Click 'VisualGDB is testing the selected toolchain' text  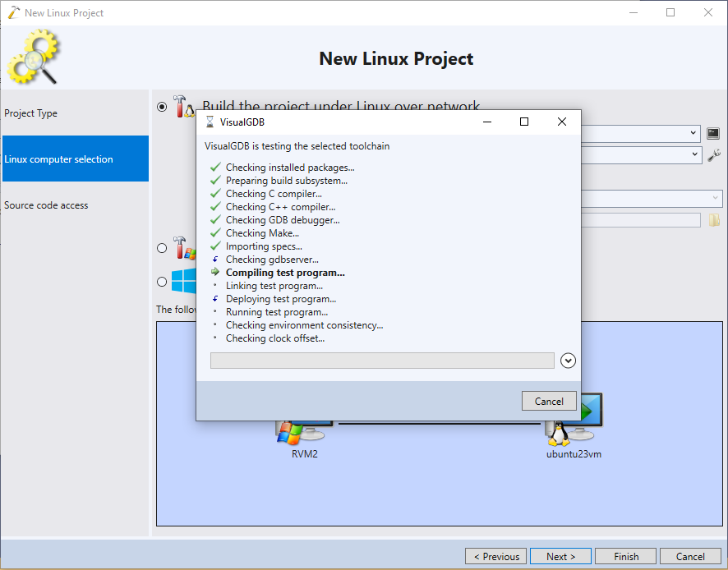[x=297, y=146]
